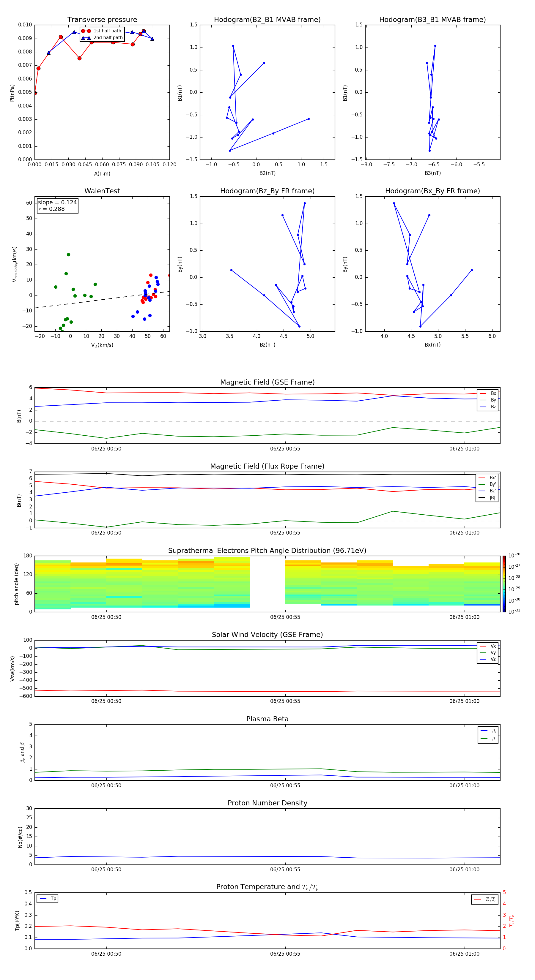Click the 'Hodogram(Bz_By FR frame)' title
This screenshot has height=980, width=535.
point(267,191)
